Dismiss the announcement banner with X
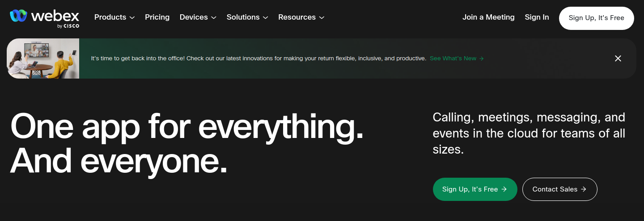Screen dimensions: 644x221 (618, 58)
